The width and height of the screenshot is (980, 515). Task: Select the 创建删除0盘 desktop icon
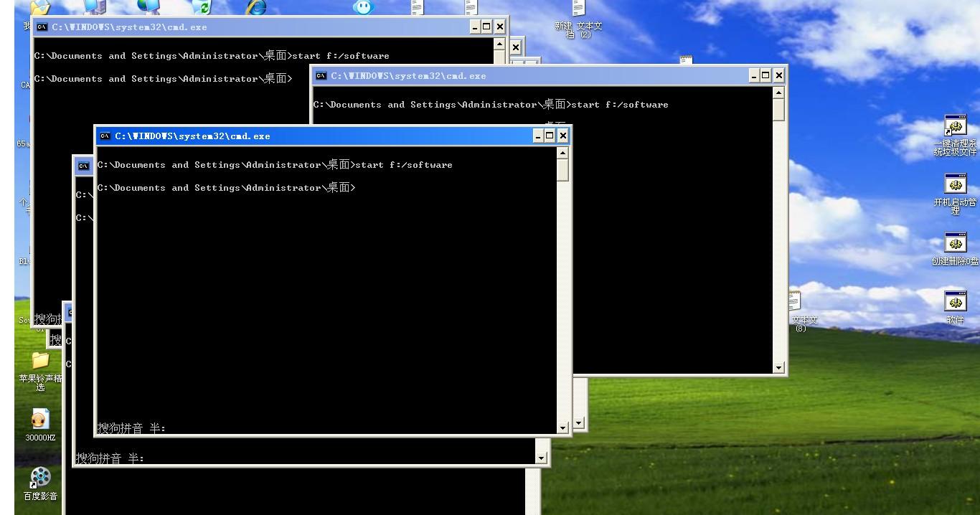coord(955,249)
